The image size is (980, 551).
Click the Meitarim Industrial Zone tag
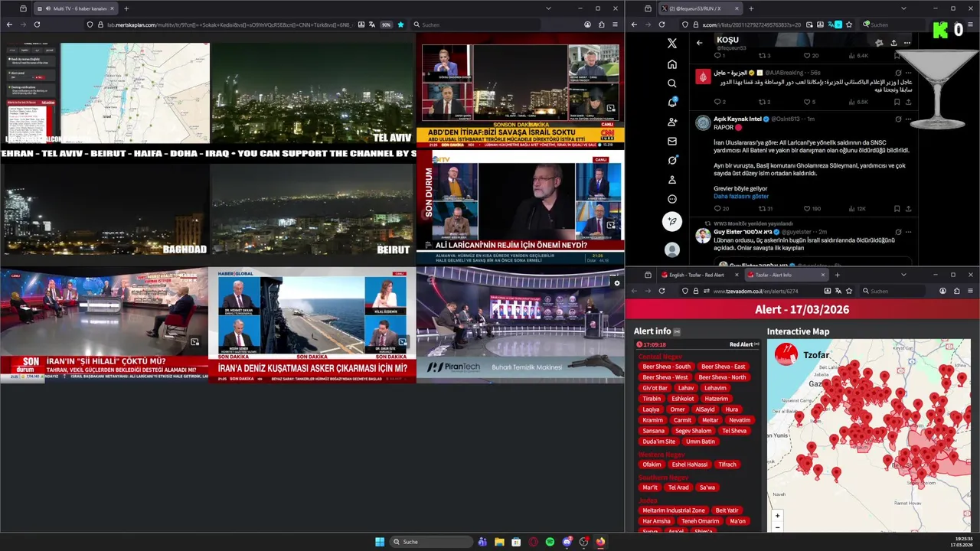pos(674,510)
